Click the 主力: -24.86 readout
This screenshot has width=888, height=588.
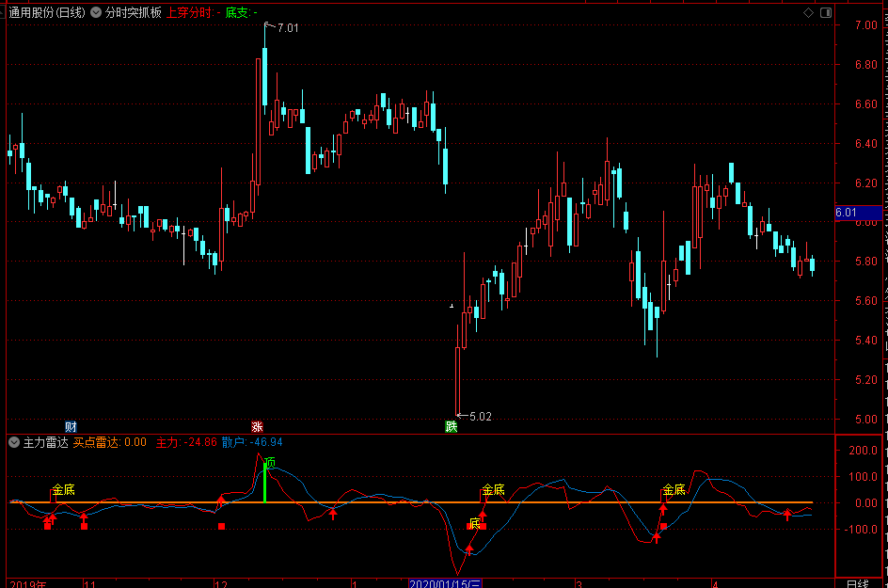pos(186,442)
